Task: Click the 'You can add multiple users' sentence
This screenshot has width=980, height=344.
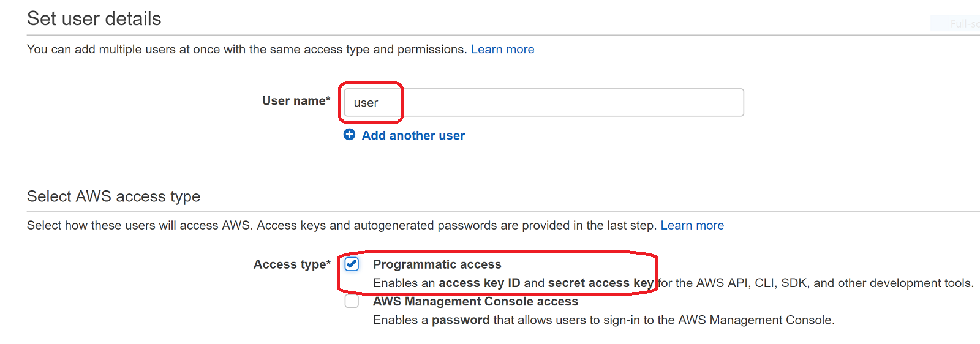Action: (247, 50)
